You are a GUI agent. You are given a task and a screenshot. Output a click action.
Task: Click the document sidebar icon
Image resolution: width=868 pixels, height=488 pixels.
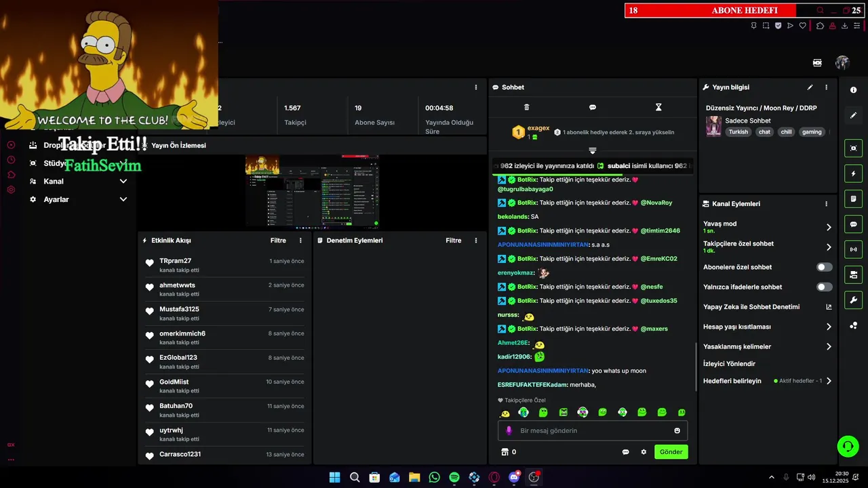pyautogui.click(x=853, y=199)
